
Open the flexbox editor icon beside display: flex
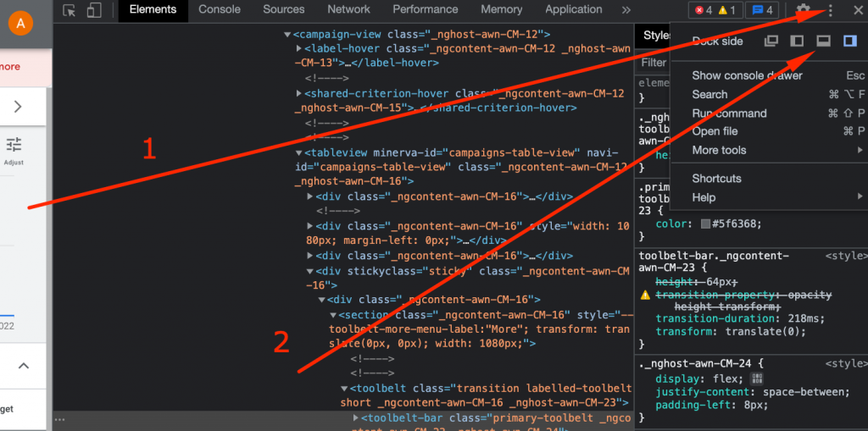click(757, 379)
